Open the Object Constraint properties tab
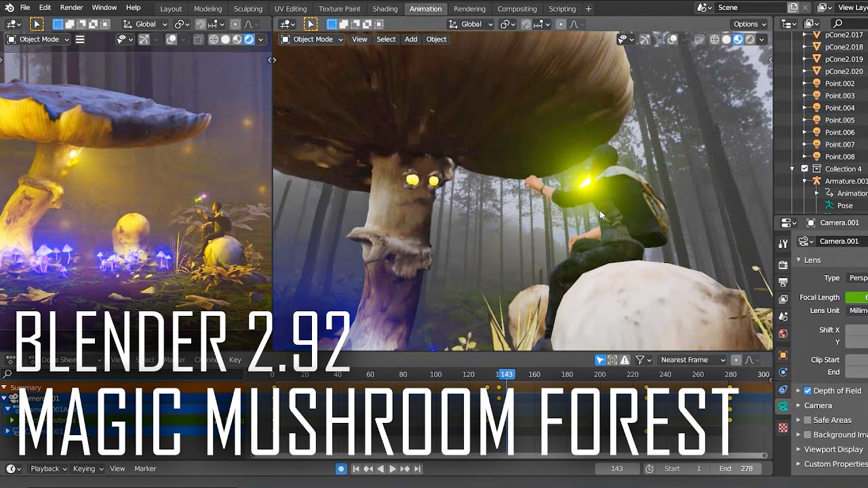Image resolution: width=868 pixels, height=488 pixels. 783,390
